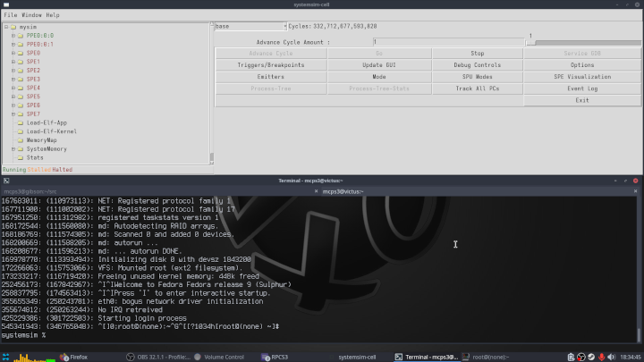
Task: Close the mcps3@victus terminal tab
Action: [635, 191]
